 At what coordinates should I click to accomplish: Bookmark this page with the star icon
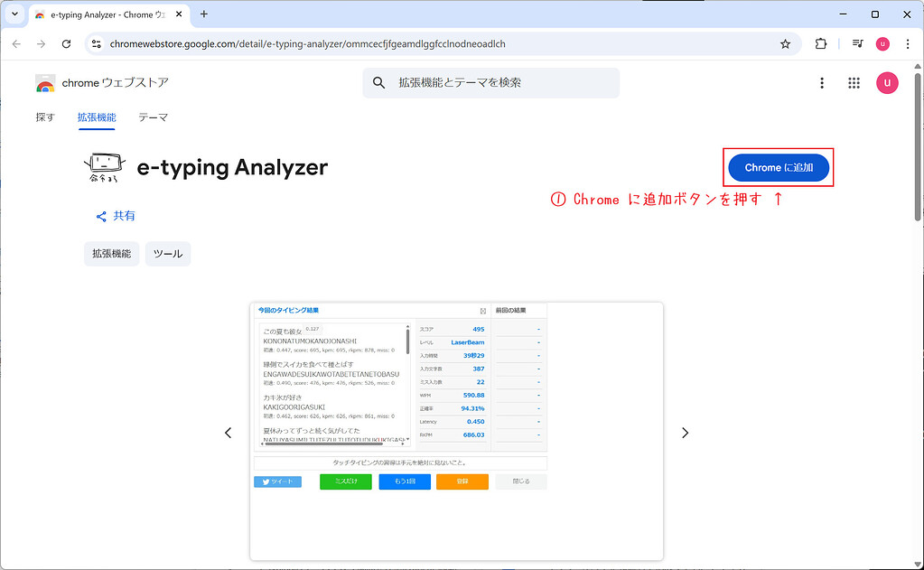point(785,42)
